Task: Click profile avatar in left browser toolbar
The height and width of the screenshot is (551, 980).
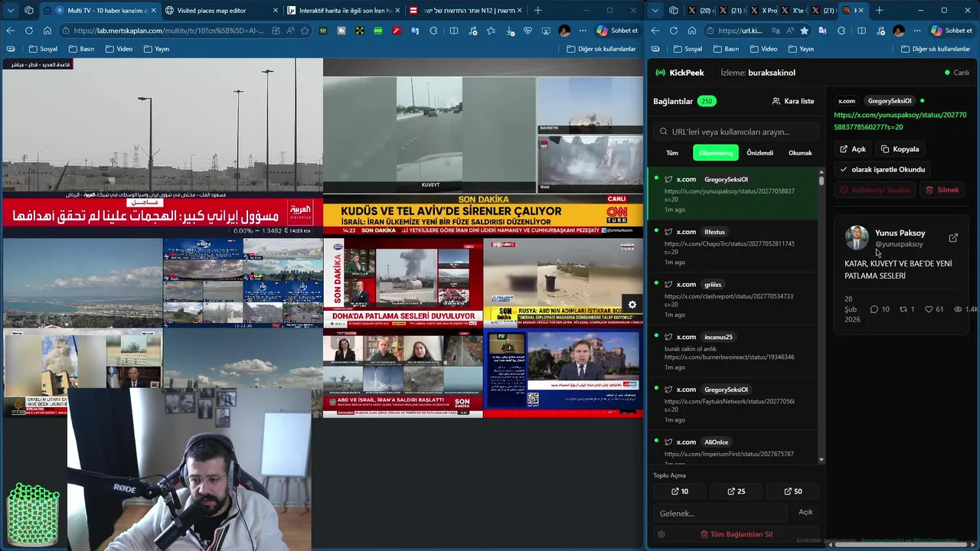Action: 564,31
